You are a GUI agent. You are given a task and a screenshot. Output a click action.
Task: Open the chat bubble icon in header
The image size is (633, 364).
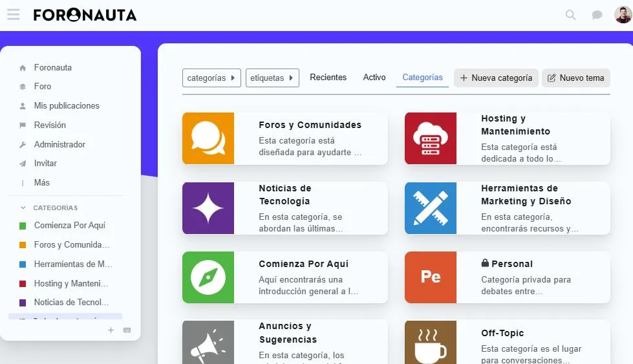point(597,15)
